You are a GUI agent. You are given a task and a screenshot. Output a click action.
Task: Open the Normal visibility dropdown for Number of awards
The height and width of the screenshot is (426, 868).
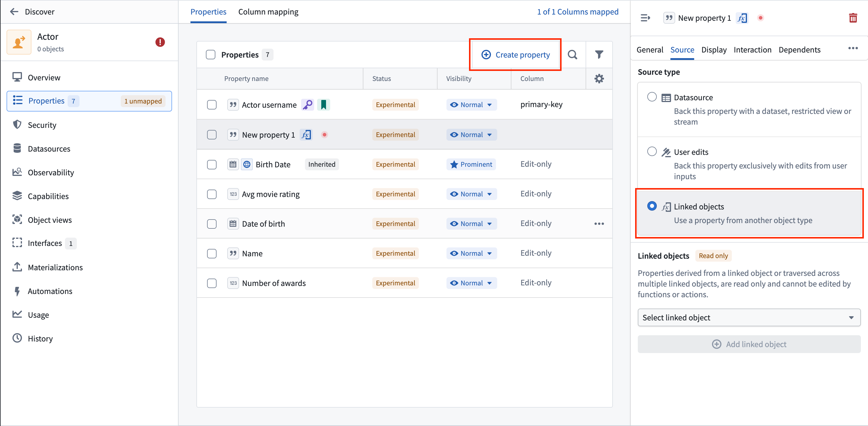[471, 283]
